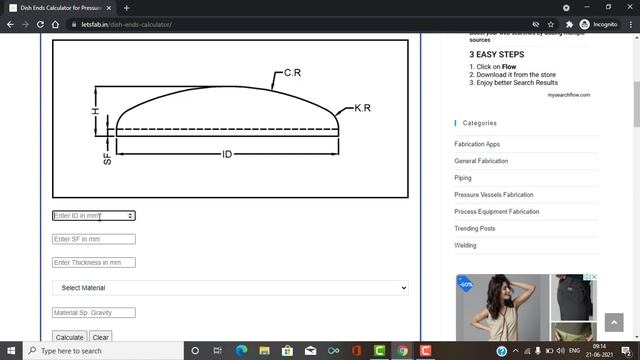The width and height of the screenshot is (640, 360).
Task: Reload the page with the refresh icon
Action: coord(40,24)
